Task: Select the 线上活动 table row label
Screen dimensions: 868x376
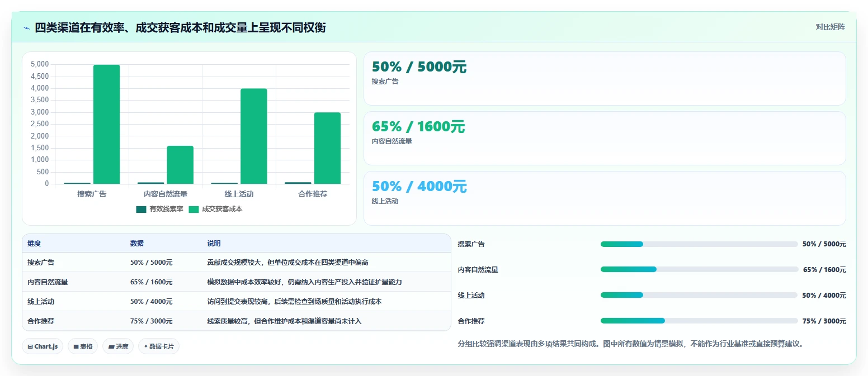Action: point(41,302)
